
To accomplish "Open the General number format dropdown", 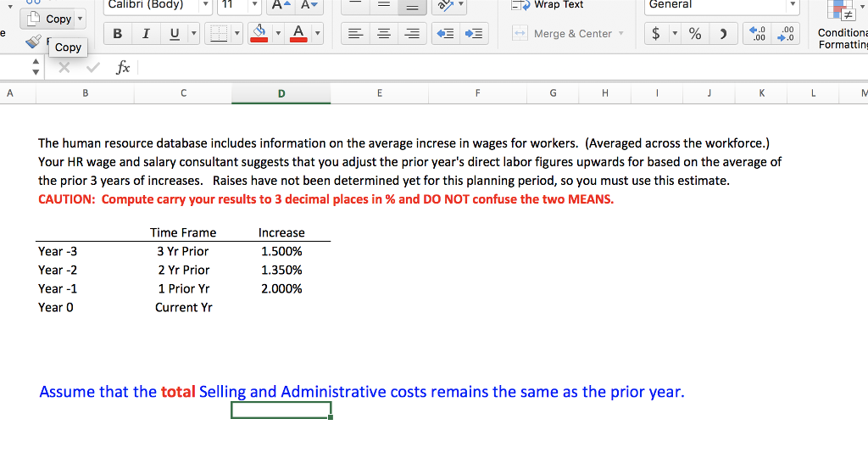I will pyautogui.click(x=793, y=5).
